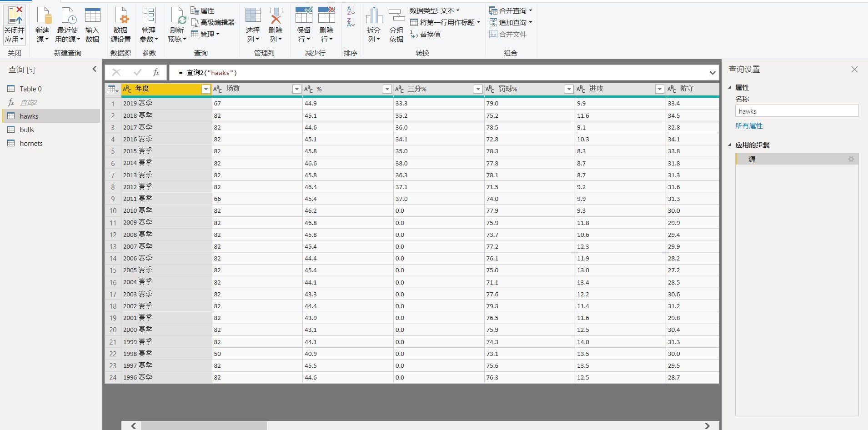Collapse the 应用的步骤 section
The height and width of the screenshot is (430, 868).
coord(730,145)
